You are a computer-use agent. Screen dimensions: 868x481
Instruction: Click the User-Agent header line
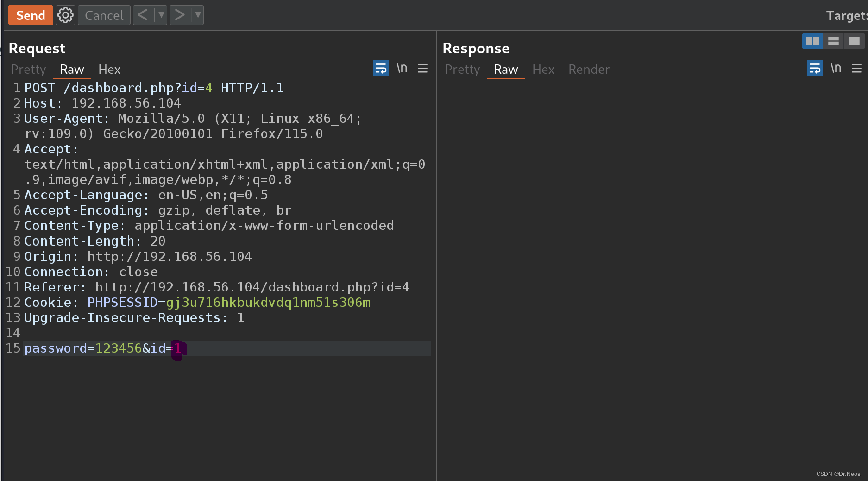point(193,126)
